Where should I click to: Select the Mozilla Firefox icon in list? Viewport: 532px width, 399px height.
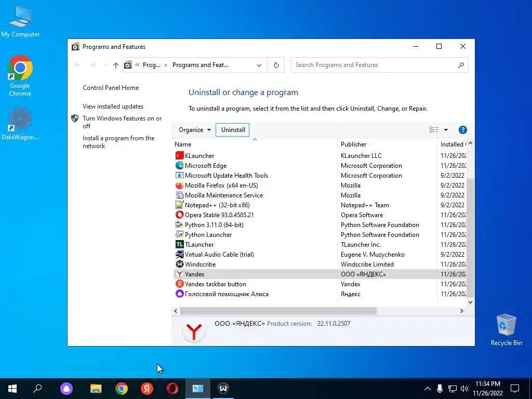tap(179, 185)
